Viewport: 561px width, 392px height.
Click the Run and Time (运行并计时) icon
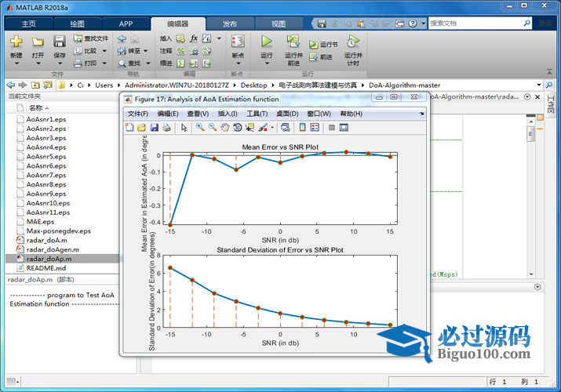pos(353,42)
